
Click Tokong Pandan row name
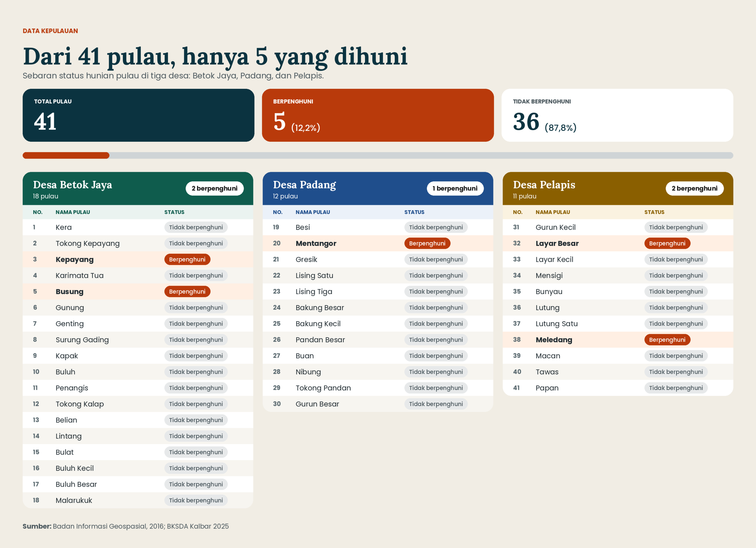pos(323,388)
